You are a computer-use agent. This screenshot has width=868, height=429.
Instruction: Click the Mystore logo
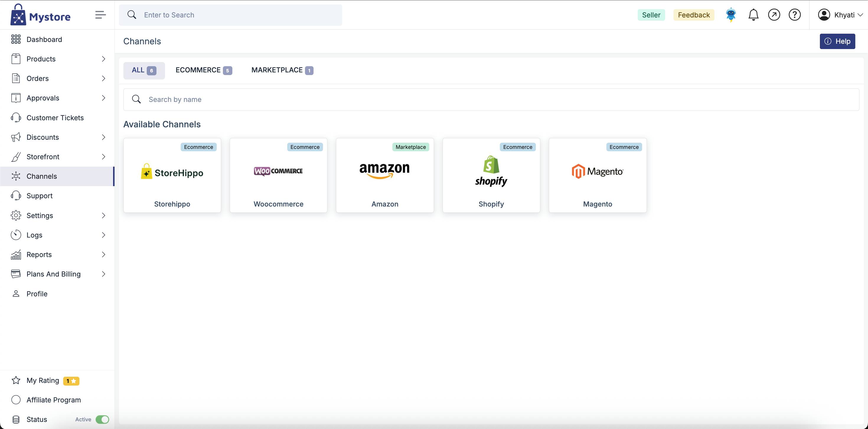[40, 15]
